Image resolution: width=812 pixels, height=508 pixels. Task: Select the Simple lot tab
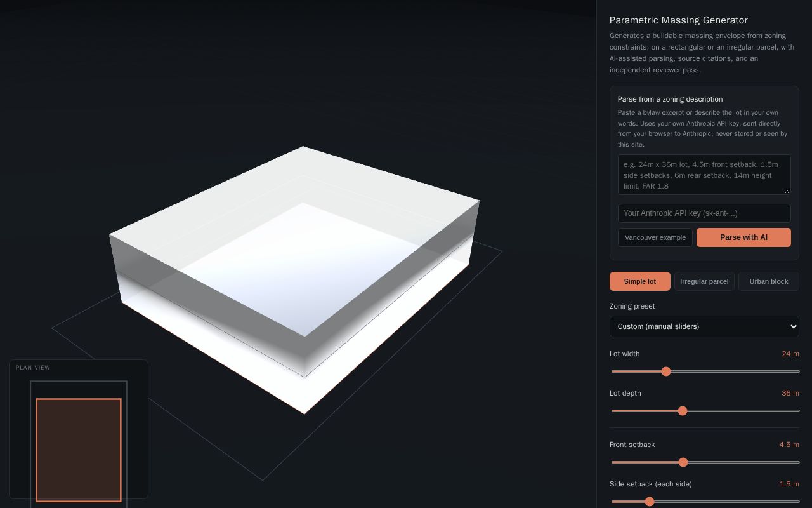(x=639, y=281)
